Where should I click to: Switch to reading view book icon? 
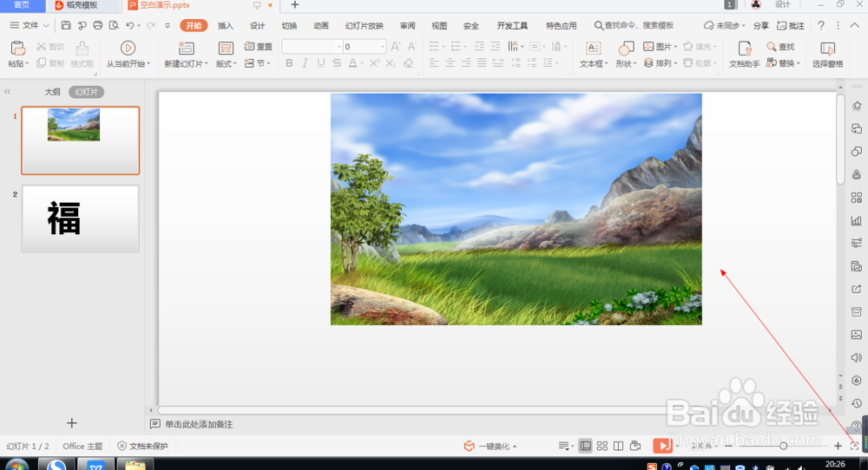(618, 446)
